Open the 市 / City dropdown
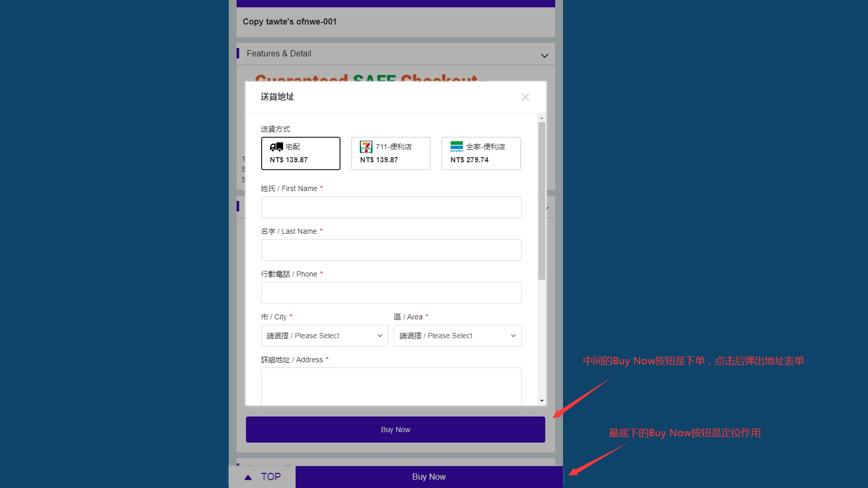This screenshot has height=488, width=868. pyautogui.click(x=324, y=336)
